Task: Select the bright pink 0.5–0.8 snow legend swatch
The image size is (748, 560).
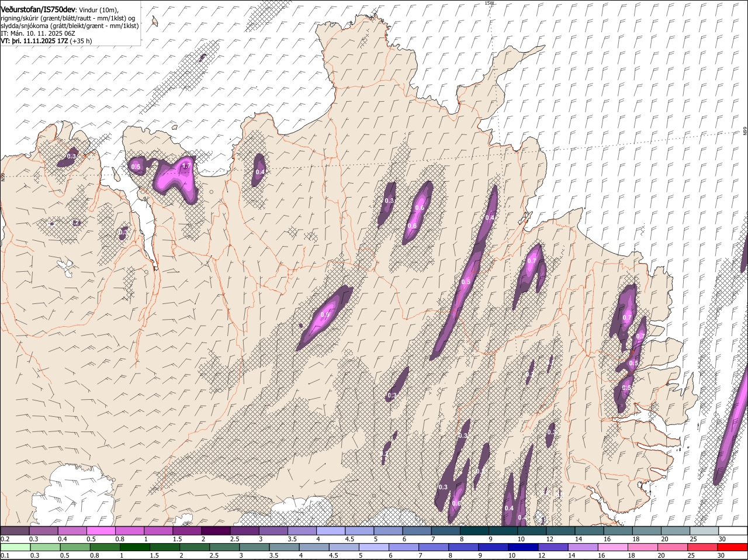Action: [x=101, y=530]
